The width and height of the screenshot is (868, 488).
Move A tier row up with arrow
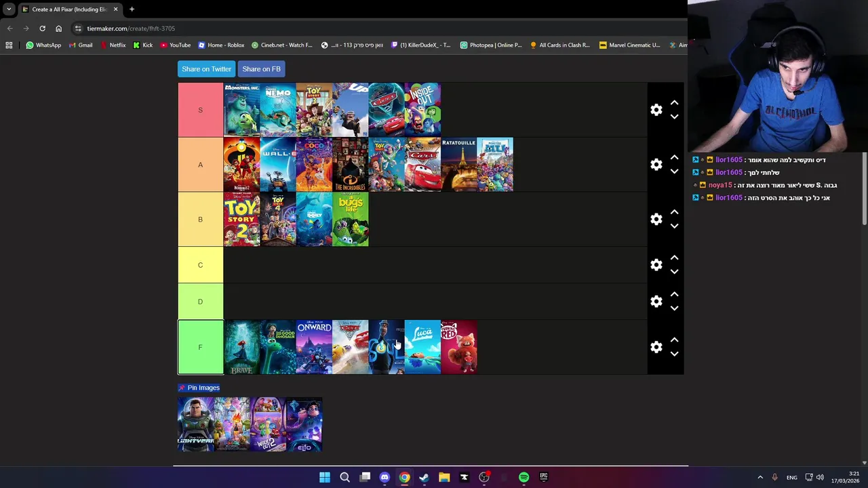674,158
